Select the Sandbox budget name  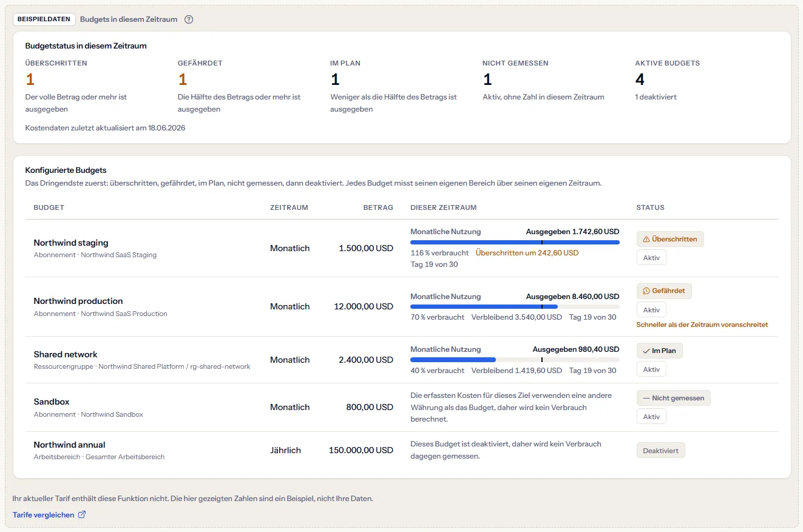52,402
